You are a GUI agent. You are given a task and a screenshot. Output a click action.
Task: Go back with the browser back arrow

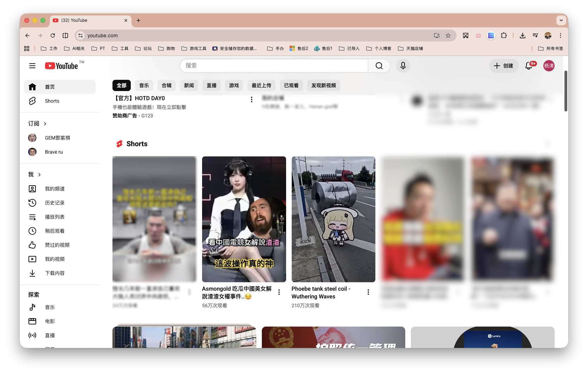coord(27,36)
